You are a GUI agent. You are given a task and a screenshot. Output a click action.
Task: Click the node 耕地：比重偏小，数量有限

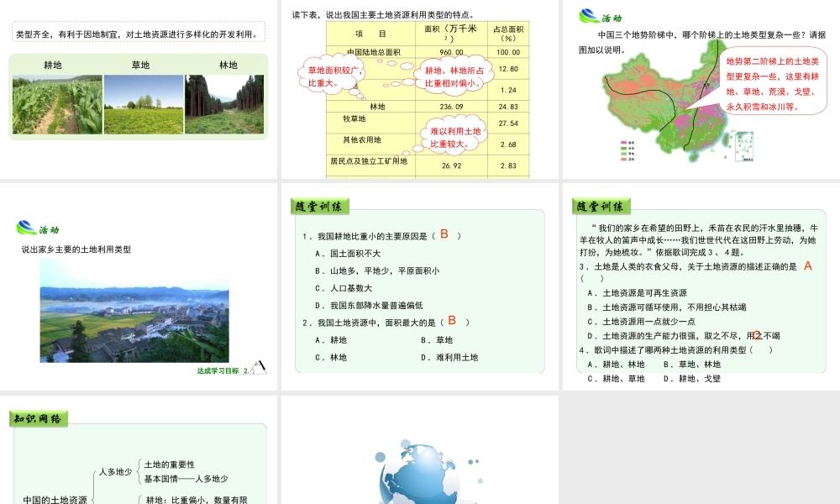click(197, 499)
